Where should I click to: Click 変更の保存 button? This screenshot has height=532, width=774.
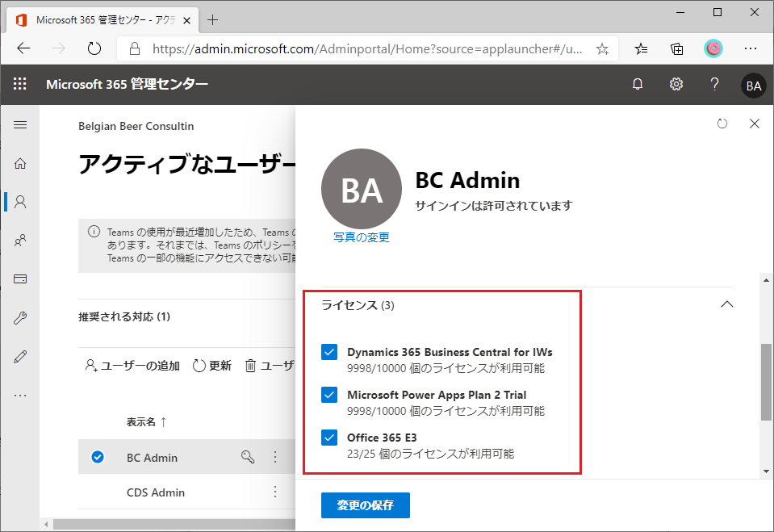(366, 505)
